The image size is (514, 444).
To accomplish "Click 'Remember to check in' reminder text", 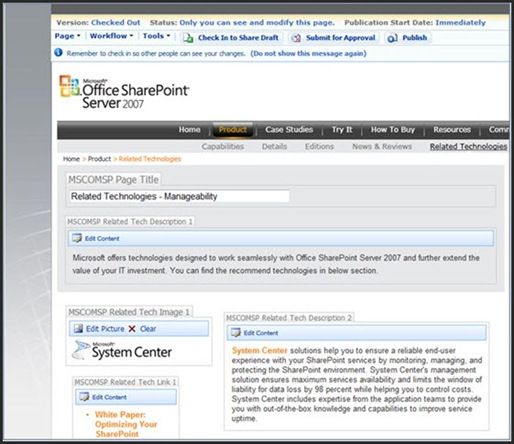I will pyautogui.click(x=156, y=53).
